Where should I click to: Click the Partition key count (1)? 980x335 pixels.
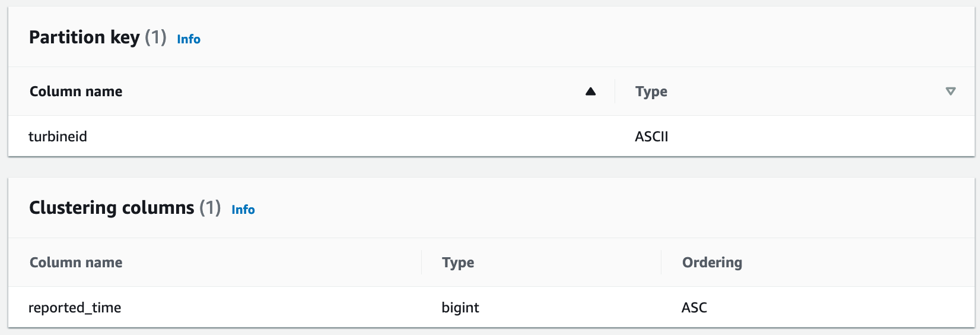click(155, 37)
